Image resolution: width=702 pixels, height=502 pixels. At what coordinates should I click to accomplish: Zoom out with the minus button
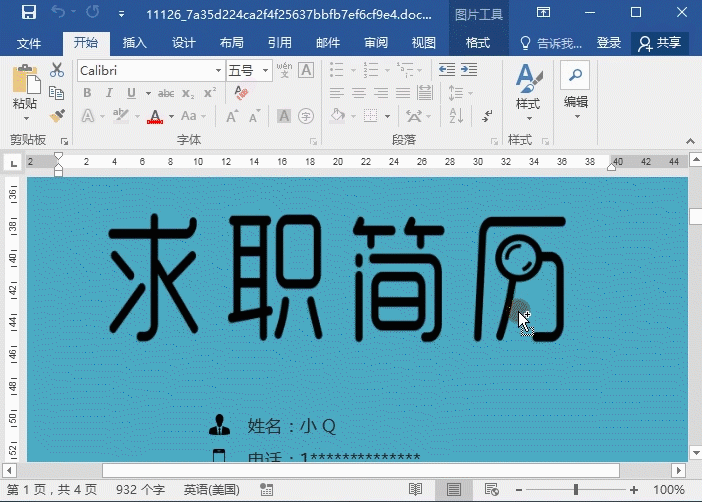coord(519,490)
